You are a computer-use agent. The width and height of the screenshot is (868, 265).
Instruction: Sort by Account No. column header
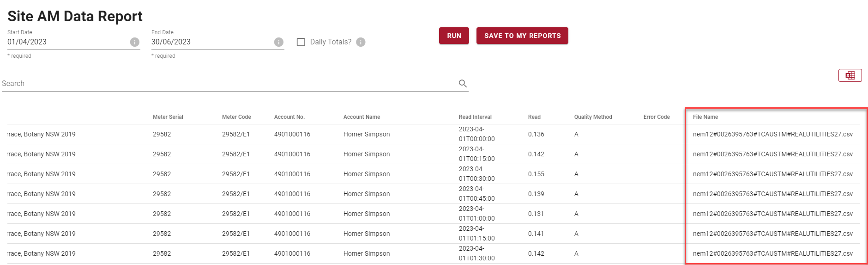click(289, 117)
